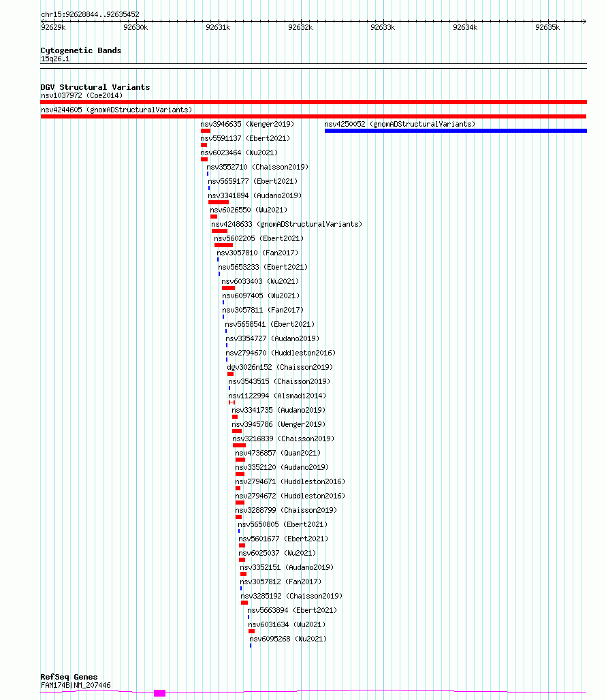Open the nsv3288799 (Chaisson2019) variant

[x=286, y=510]
